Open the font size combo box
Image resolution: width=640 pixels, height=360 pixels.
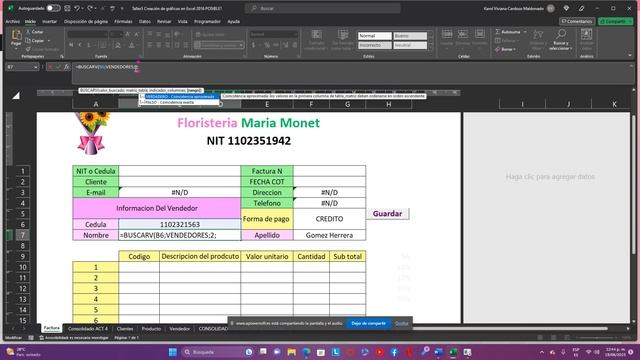(116, 35)
